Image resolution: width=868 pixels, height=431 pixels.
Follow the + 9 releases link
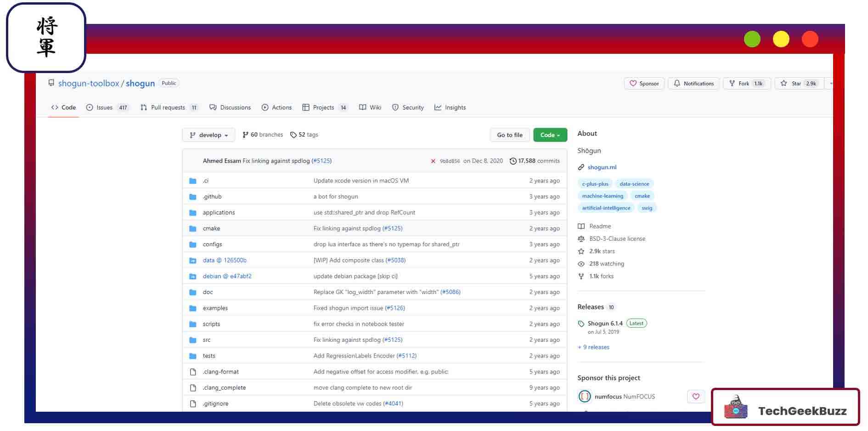[x=593, y=347]
